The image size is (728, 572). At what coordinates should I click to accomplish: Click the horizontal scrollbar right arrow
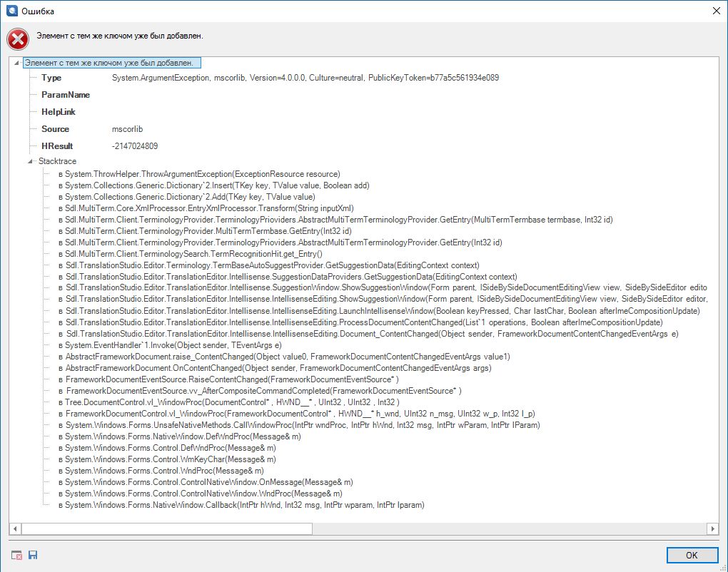point(713,528)
